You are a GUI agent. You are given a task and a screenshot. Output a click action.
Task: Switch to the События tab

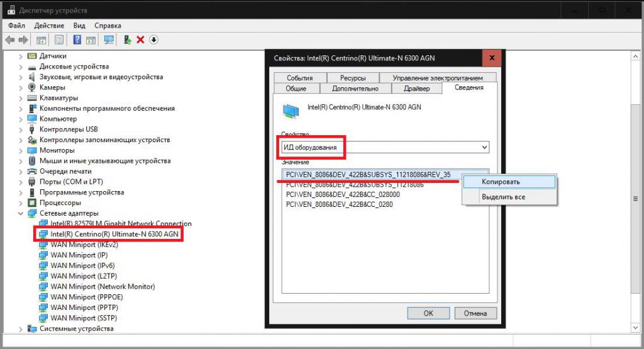pos(300,77)
